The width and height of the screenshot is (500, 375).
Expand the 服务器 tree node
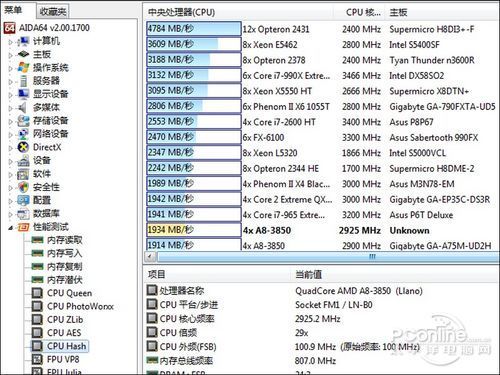pyautogui.click(x=10, y=82)
